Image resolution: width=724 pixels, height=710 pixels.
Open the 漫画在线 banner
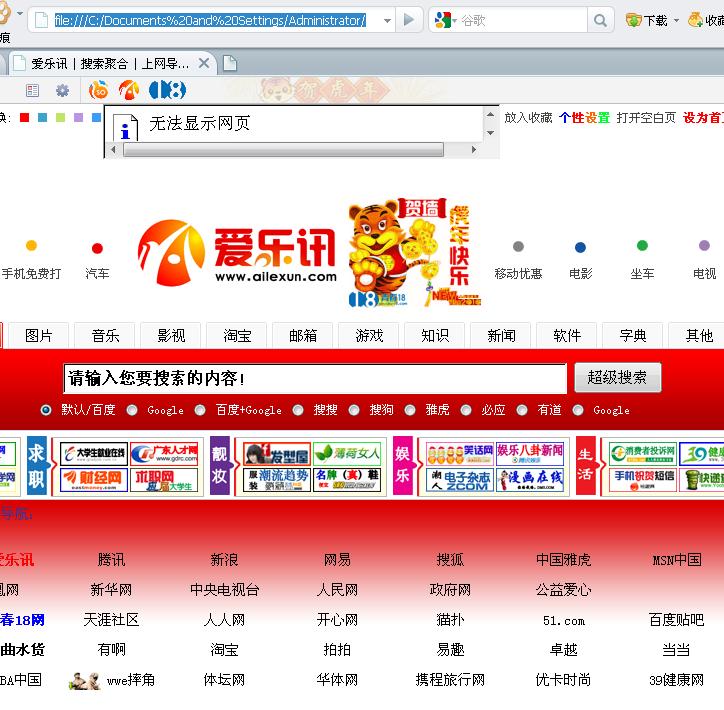tap(530, 480)
